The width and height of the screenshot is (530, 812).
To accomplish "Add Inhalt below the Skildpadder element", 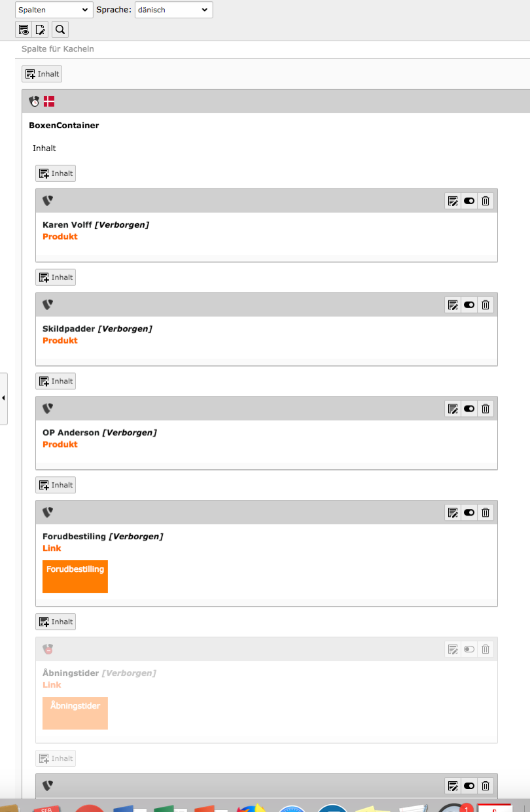I will coord(56,381).
